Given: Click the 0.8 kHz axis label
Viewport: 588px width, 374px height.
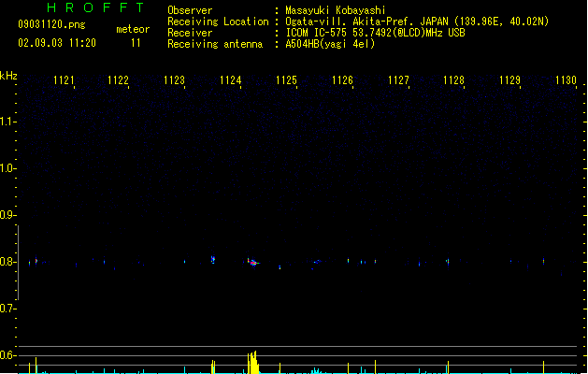Looking at the screenshot, I should coord(7,262).
